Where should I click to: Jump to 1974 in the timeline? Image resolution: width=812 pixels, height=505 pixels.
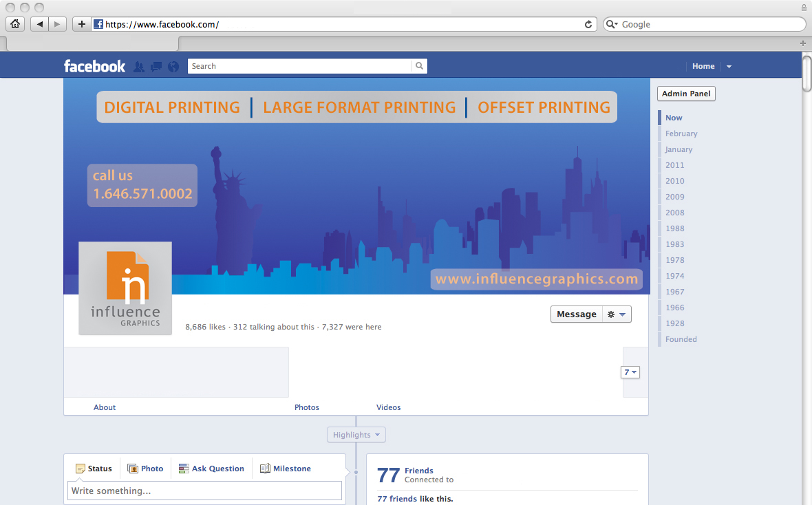pyautogui.click(x=675, y=276)
